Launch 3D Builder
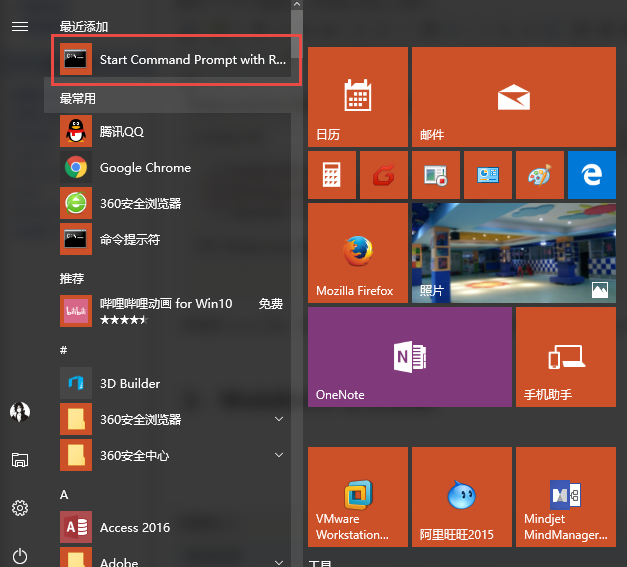Screen dimensions: 627x567 click(x=175, y=383)
